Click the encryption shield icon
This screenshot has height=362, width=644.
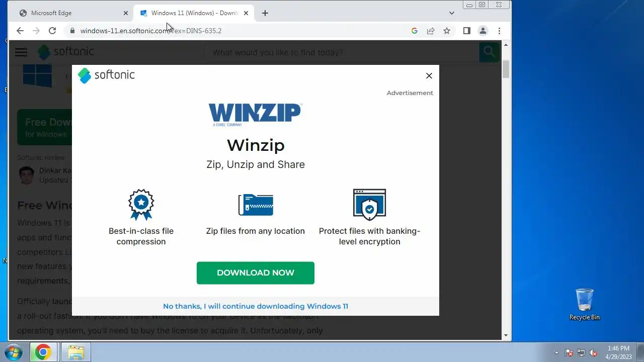(369, 205)
